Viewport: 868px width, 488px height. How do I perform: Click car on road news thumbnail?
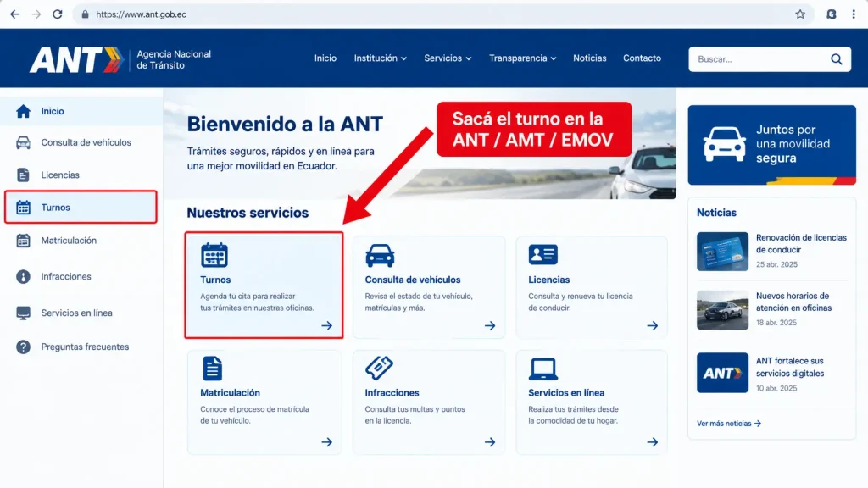point(722,310)
